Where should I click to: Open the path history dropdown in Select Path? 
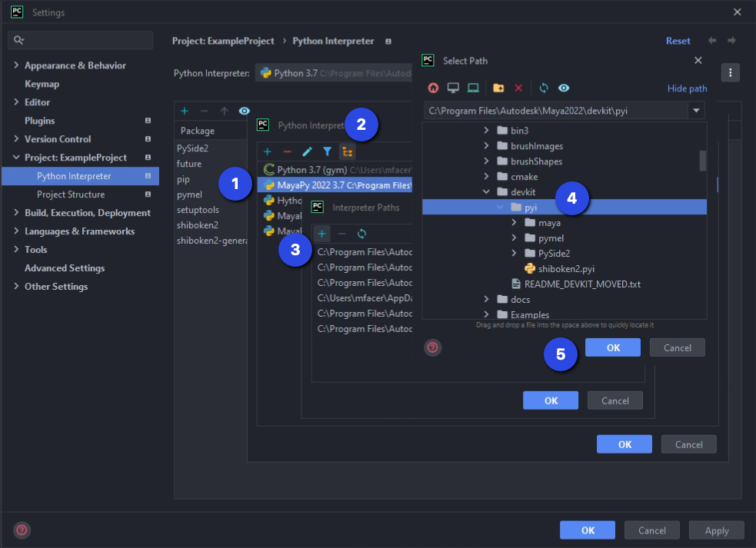pos(696,110)
